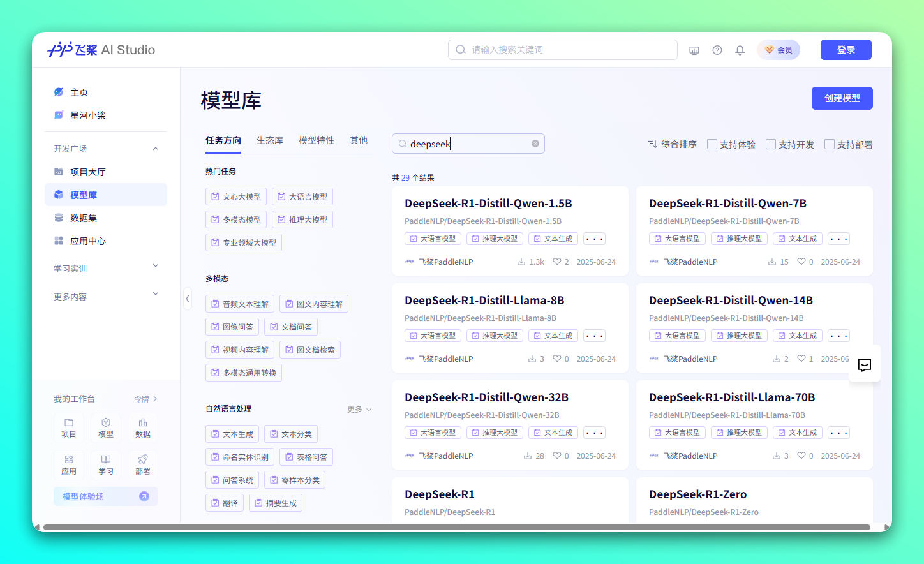Click more tags ellipsis on DeepSeek-R1-Distill-Llama-8B
Viewport: 924px width, 564px height.
(x=594, y=336)
